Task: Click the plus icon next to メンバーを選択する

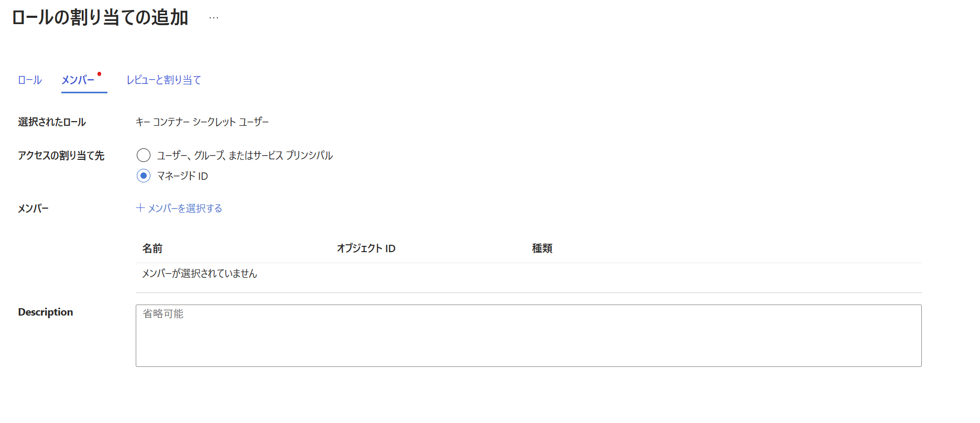Action: [x=140, y=208]
